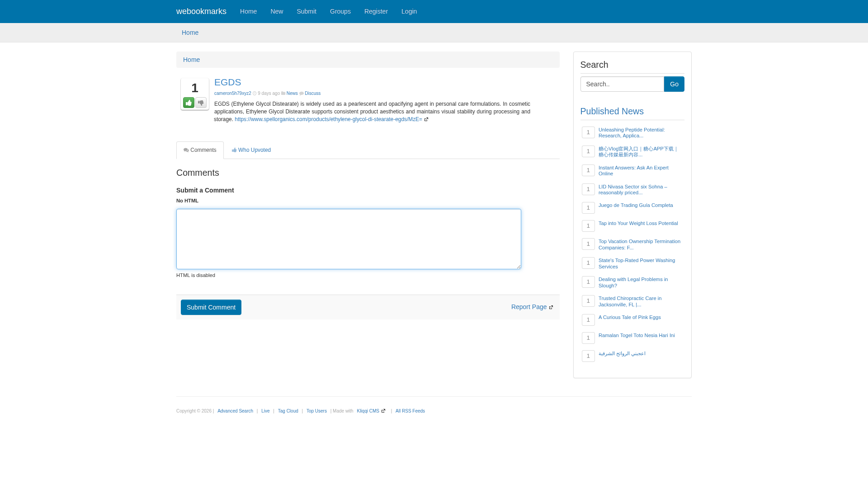The width and height of the screenshot is (868, 488).
Task: Click the speech bubble icon before Discuss
Action: 302,93
